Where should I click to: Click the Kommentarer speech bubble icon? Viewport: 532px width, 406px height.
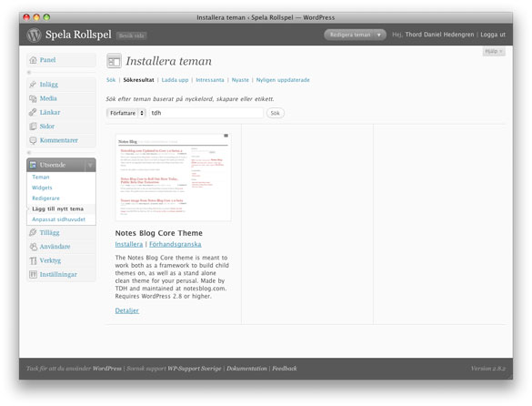pyautogui.click(x=33, y=140)
